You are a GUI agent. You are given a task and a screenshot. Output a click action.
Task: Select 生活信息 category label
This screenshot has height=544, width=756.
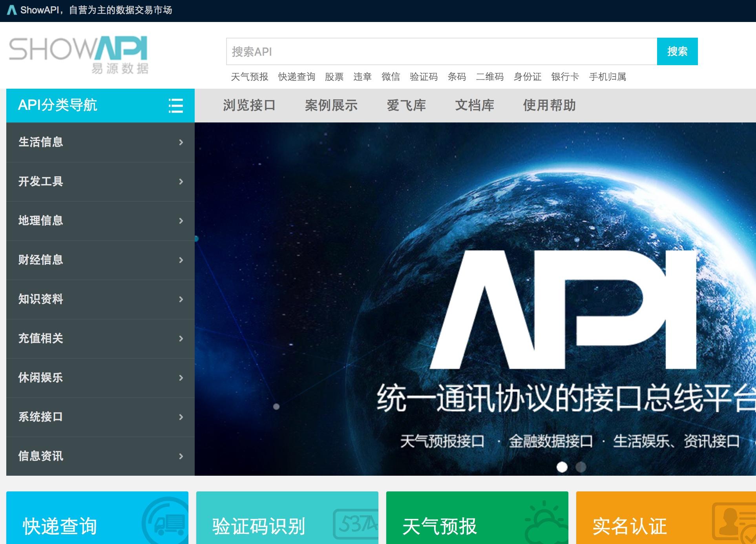(x=41, y=142)
